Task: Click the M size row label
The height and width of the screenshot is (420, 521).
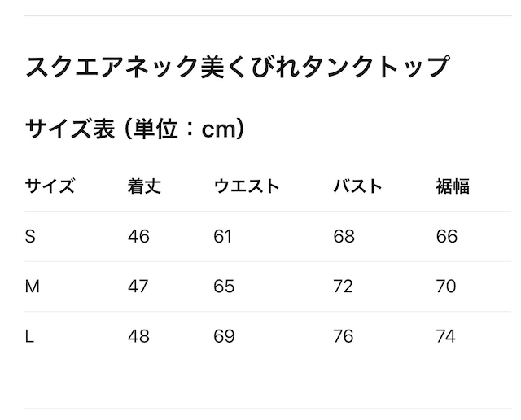Action: [x=33, y=287]
